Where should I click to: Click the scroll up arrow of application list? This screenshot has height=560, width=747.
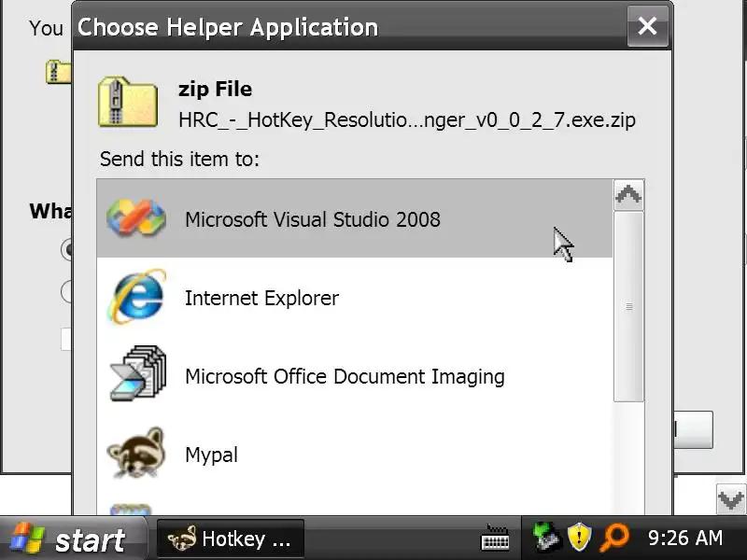628,195
